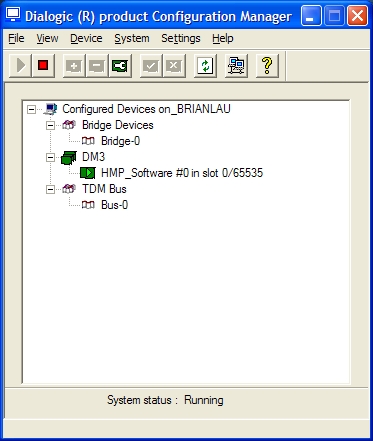The height and width of the screenshot is (441, 373).
Task: Refresh the device list with green arrows
Action: pos(205,65)
